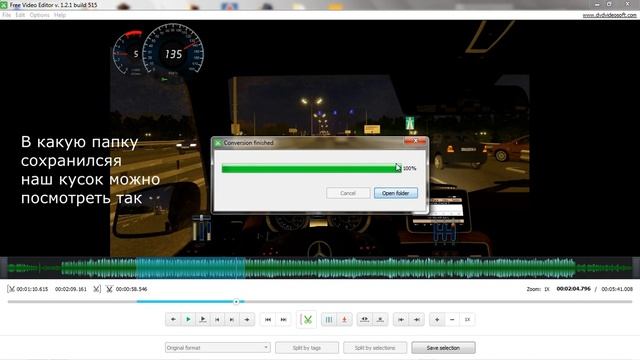
Task: Start playback with the green play button
Action: (188, 320)
